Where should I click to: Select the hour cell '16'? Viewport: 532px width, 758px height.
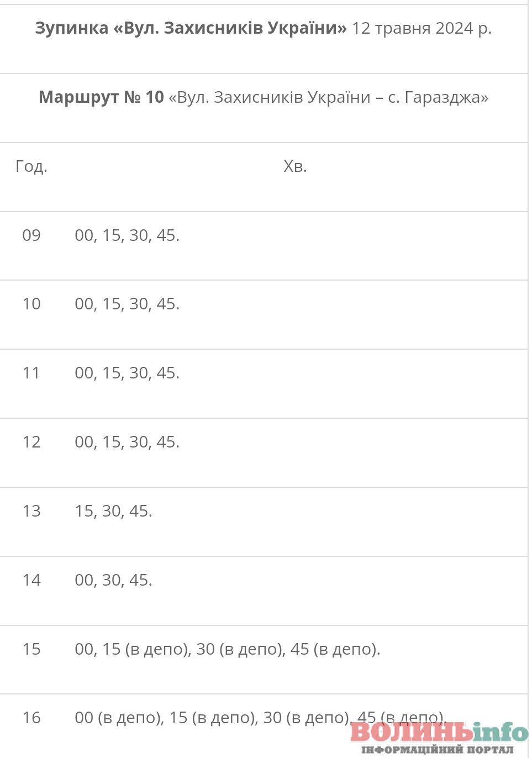[31, 718]
